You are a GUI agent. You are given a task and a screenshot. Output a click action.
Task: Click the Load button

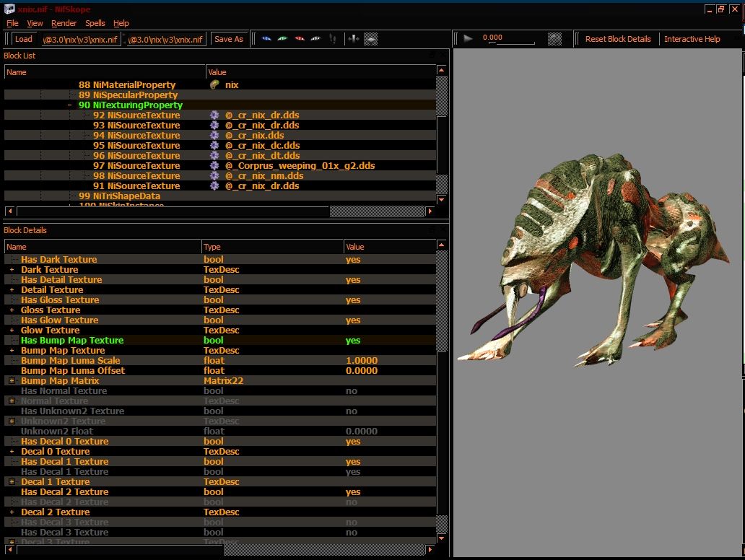23,39
